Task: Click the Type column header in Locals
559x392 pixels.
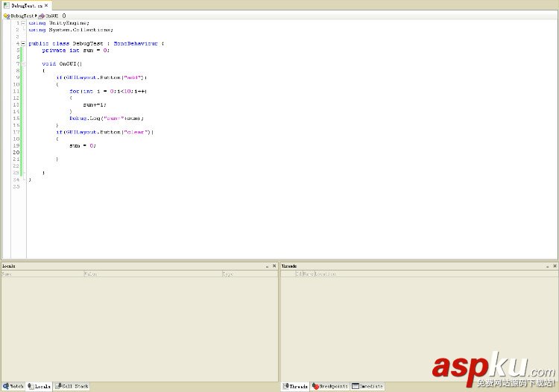Action: click(250, 274)
